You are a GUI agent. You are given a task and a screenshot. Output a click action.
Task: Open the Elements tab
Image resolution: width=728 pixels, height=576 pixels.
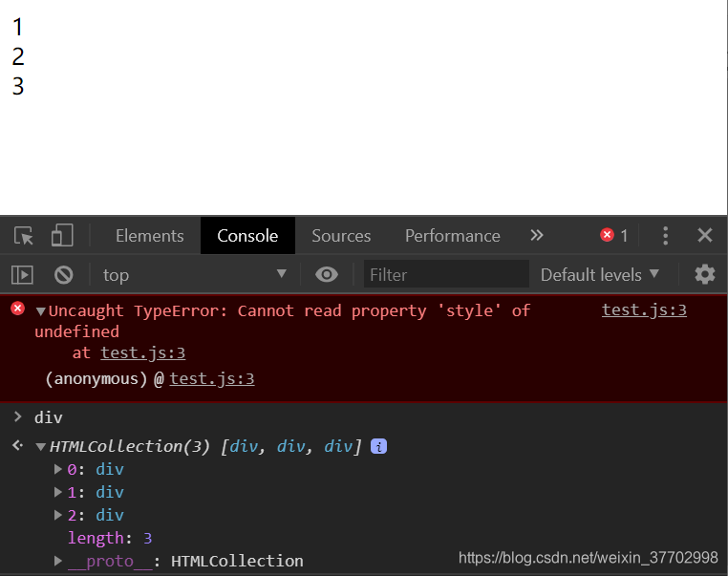(x=149, y=236)
